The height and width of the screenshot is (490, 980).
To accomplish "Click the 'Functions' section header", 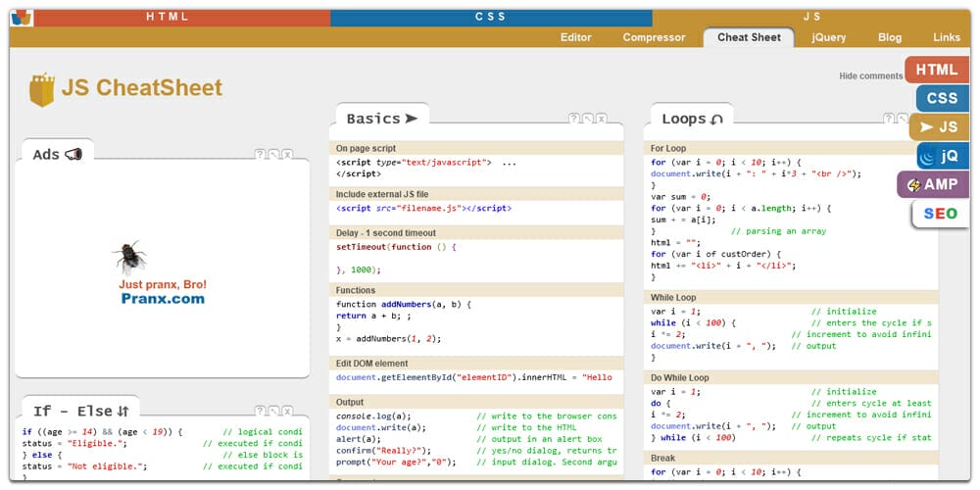I will (x=476, y=290).
